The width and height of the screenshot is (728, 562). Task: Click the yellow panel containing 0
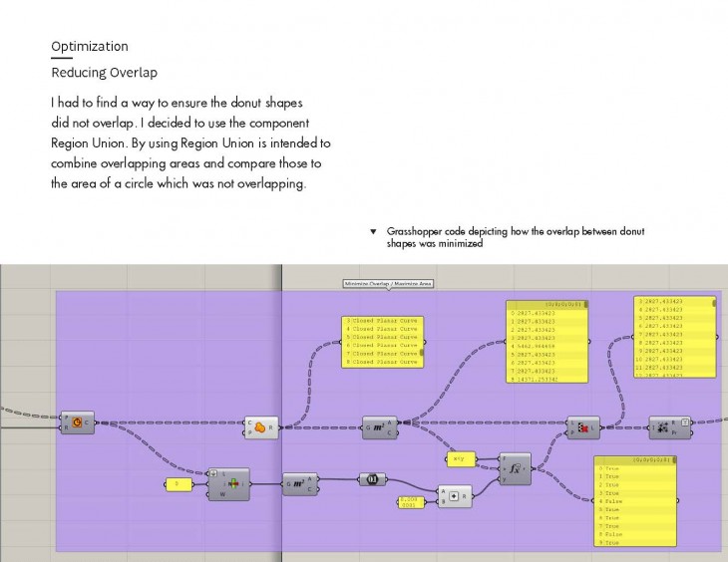pyautogui.click(x=179, y=485)
